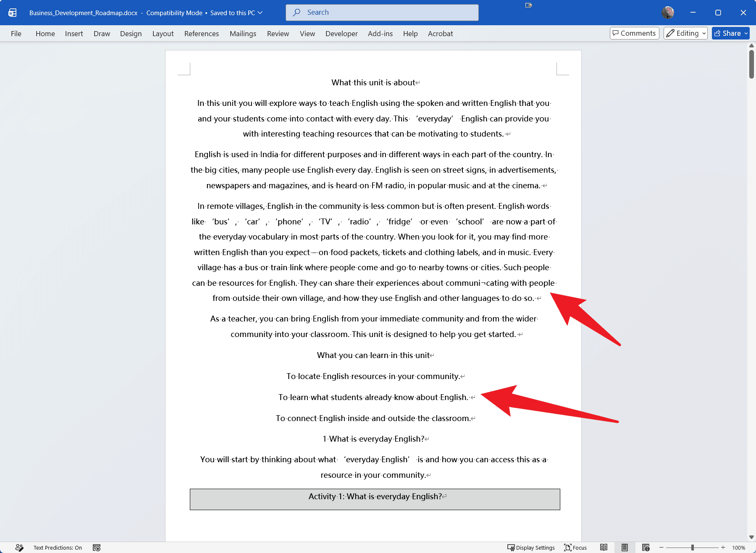Viewport: 756px width, 553px height.
Task: Switch to the Insert tab
Action: click(x=74, y=34)
